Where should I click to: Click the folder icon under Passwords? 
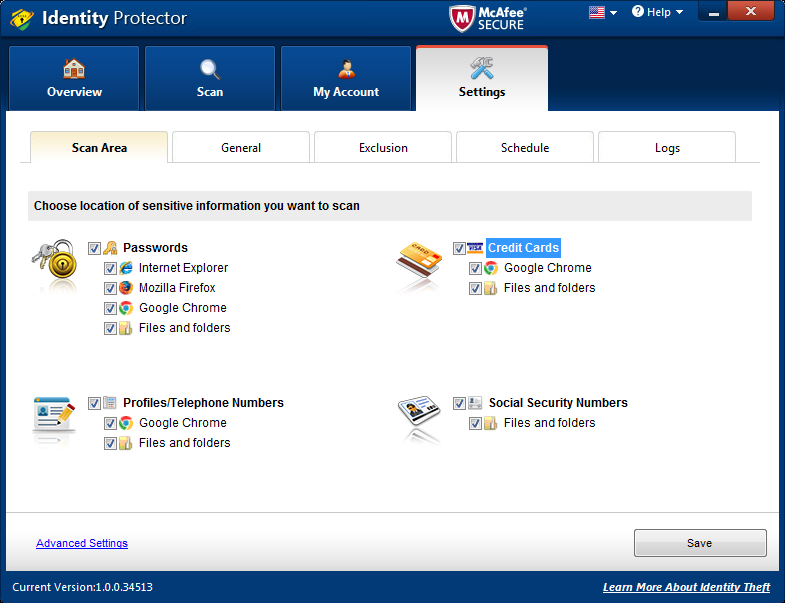[x=126, y=328]
